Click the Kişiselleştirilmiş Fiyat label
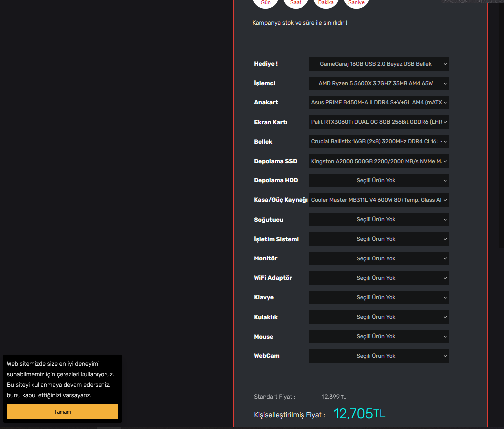 point(289,415)
